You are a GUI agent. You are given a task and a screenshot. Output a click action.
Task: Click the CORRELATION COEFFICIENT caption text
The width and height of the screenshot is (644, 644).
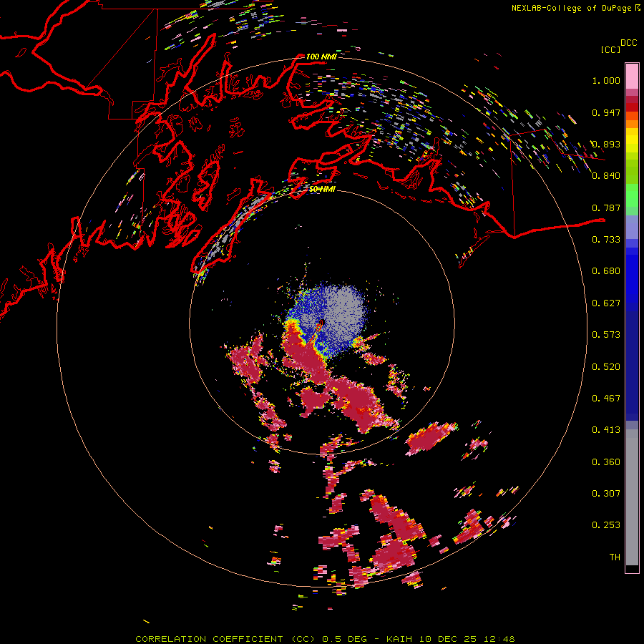coord(209,639)
